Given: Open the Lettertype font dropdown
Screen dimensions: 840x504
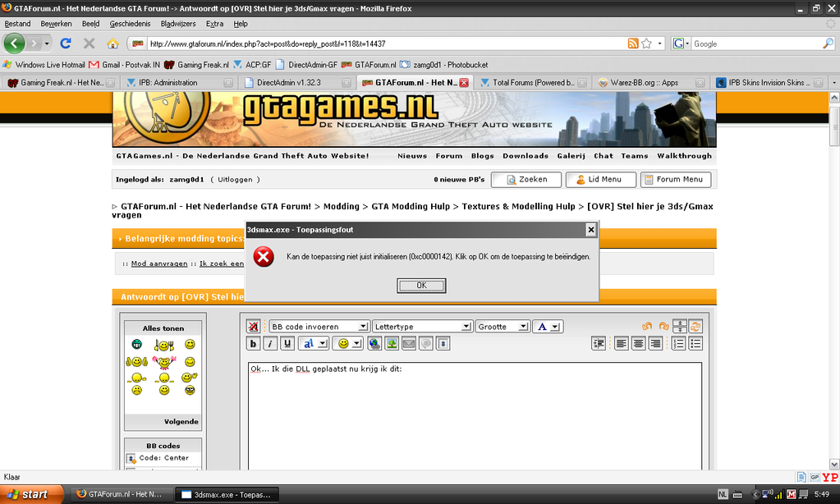Looking at the screenshot, I should click(422, 326).
